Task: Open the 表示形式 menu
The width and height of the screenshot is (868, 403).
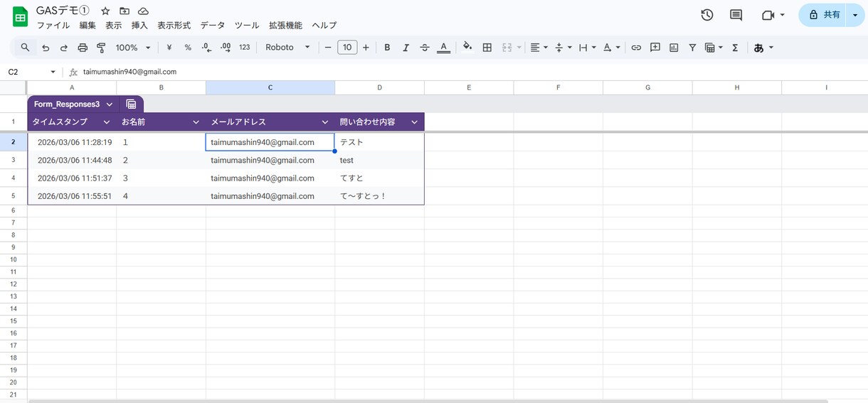Action: click(x=174, y=25)
